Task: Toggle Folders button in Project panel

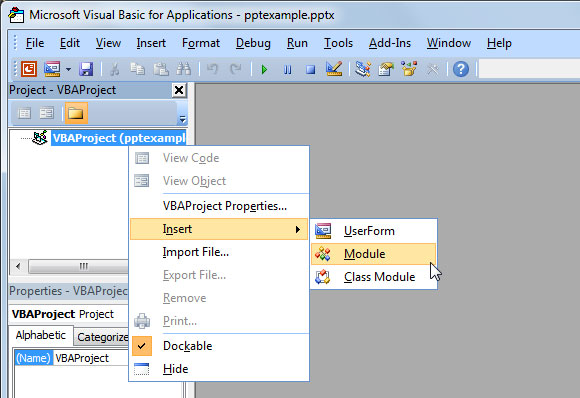Action: [76, 113]
